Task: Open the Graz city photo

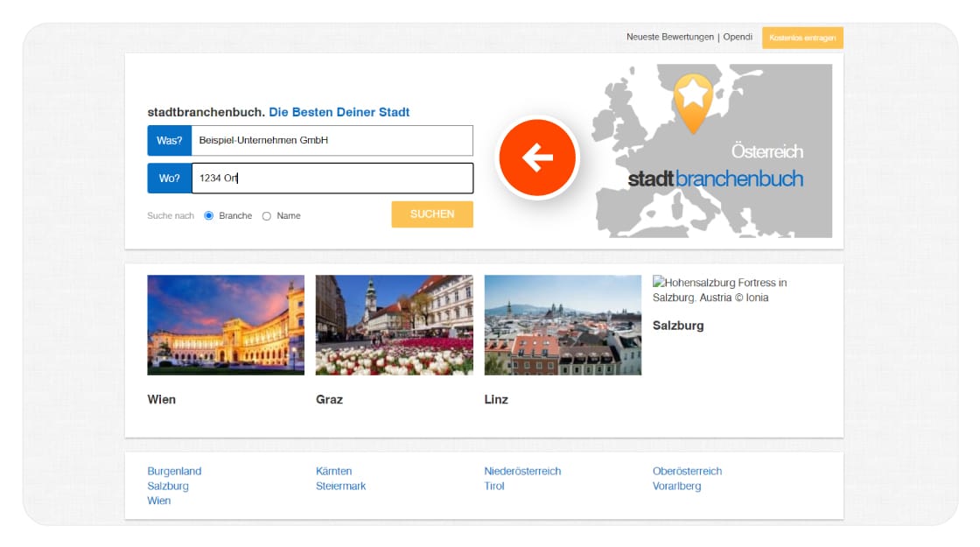Action: tap(395, 325)
